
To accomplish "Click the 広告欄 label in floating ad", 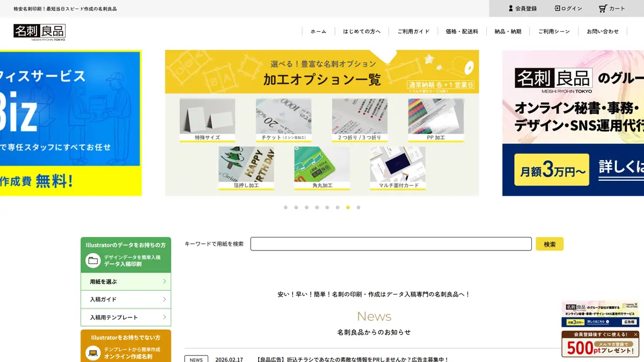I will 629,322.
